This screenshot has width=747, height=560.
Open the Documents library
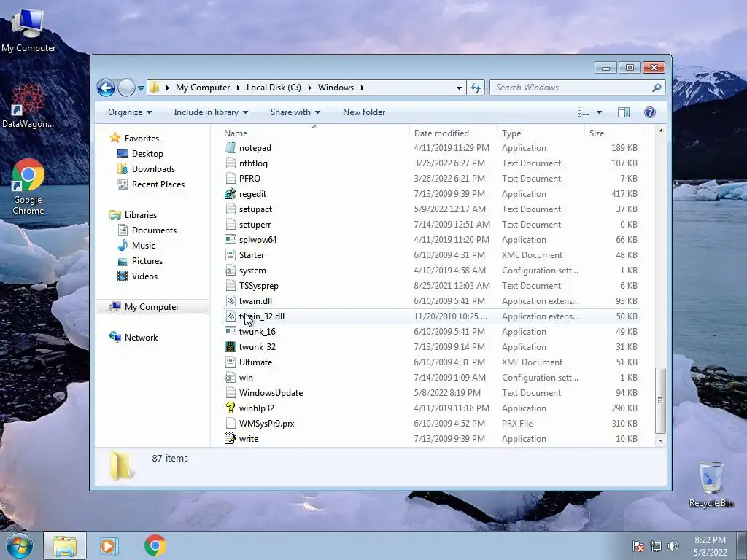point(154,230)
